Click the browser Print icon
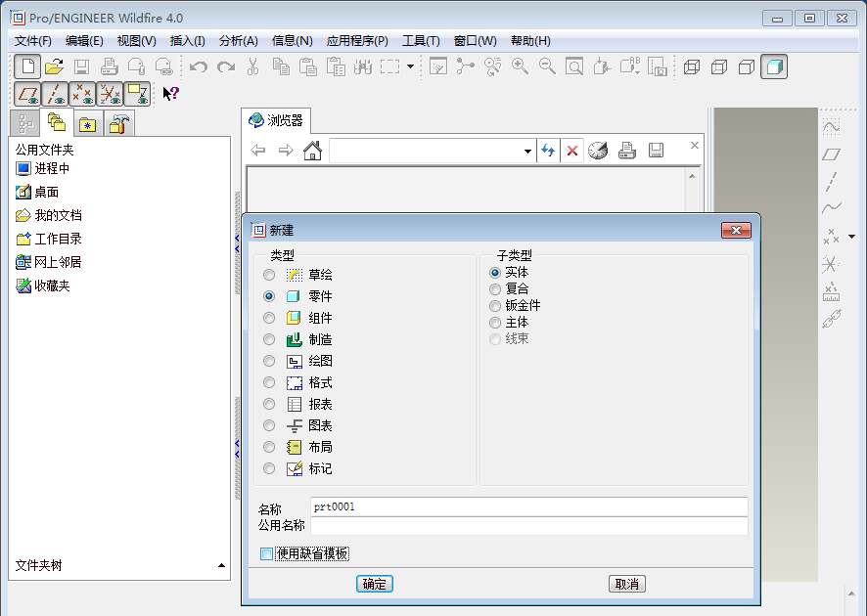The height and width of the screenshot is (616, 867). tap(627, 151)
